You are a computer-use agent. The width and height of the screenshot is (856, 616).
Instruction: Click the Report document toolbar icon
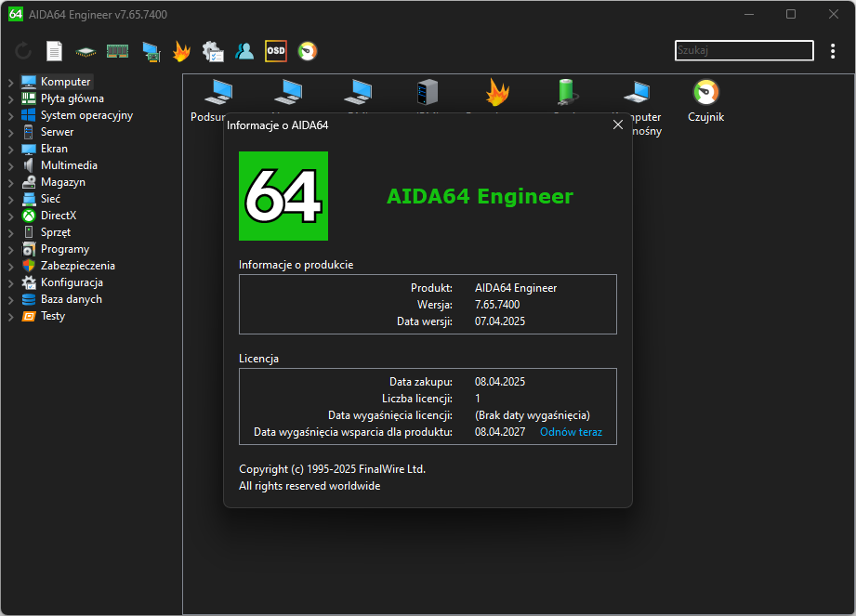[x=54, y=51]
